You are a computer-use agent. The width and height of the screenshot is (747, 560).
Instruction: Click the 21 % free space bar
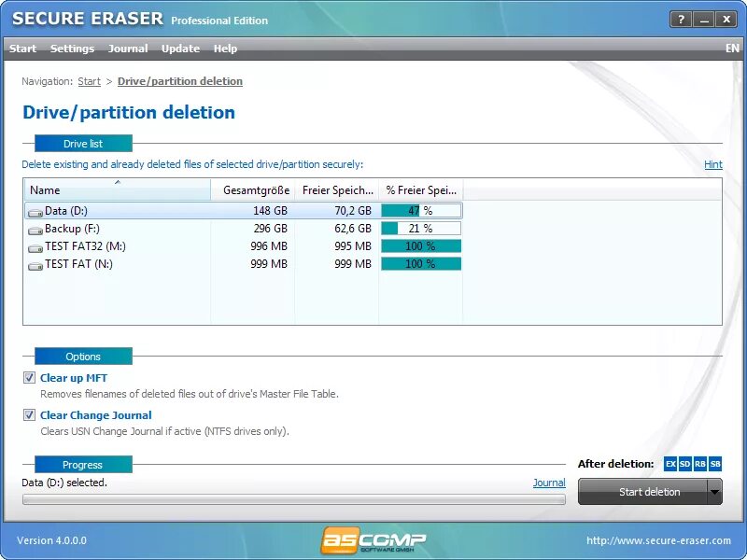[421, 229]
